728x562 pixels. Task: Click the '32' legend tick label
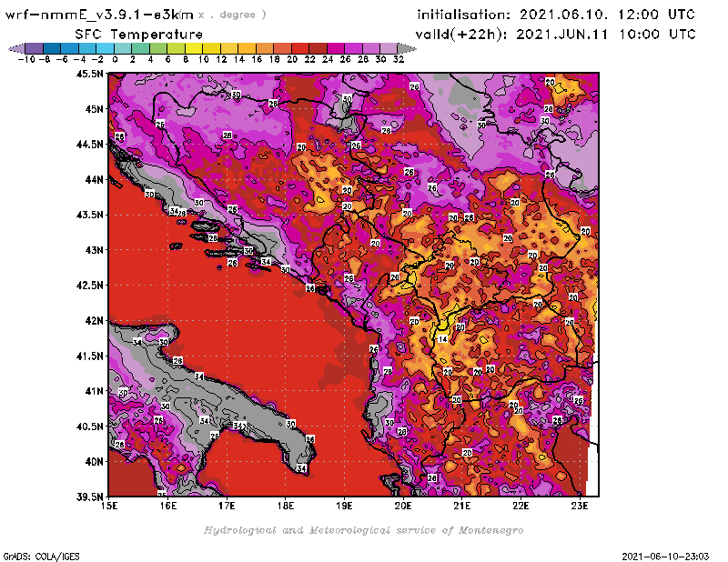(x=399, y=59)
